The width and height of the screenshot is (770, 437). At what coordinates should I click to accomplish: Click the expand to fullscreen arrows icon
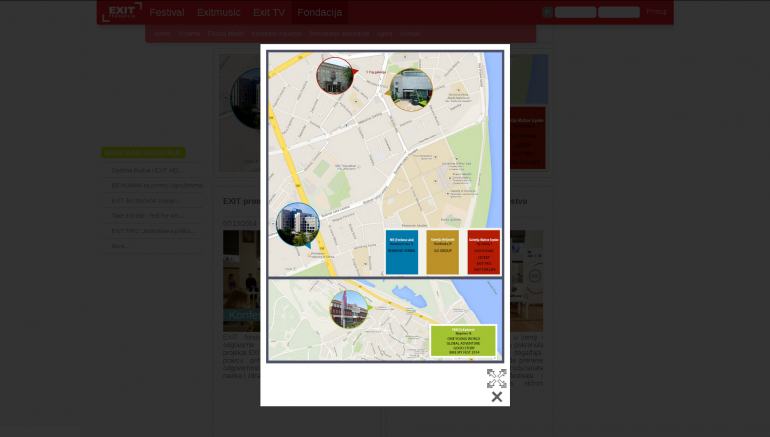click(x=496, y=378)
